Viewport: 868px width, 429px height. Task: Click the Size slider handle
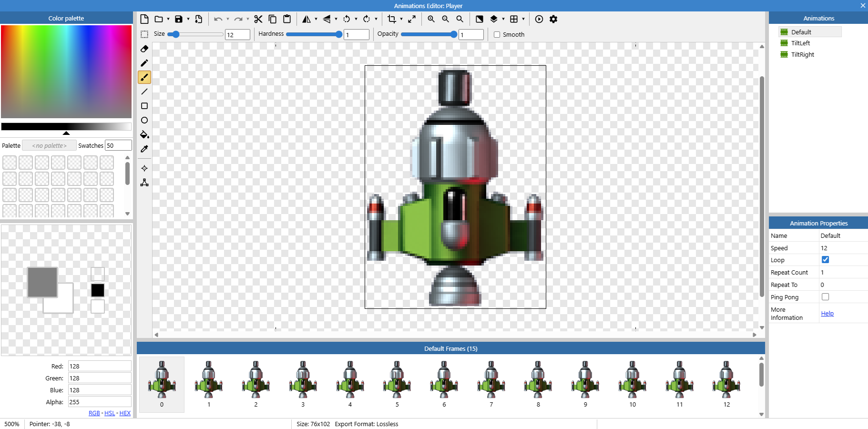tap(176, 34)
